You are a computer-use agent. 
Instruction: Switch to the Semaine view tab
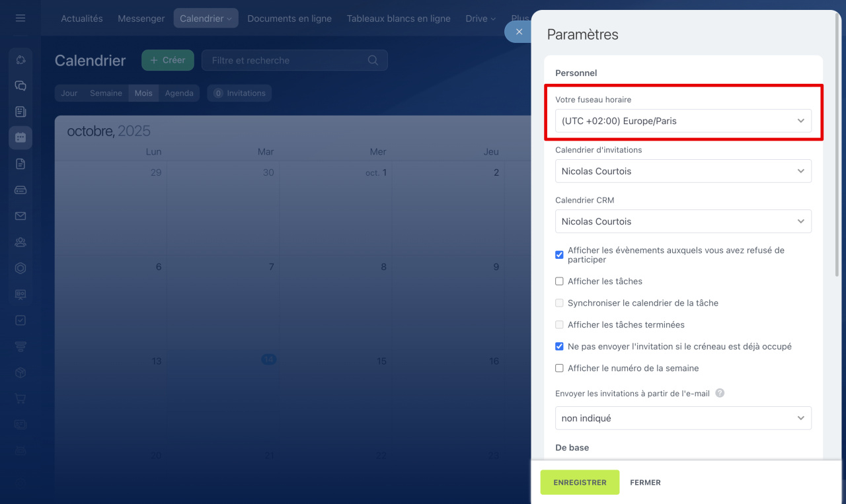tap(106, 93)
